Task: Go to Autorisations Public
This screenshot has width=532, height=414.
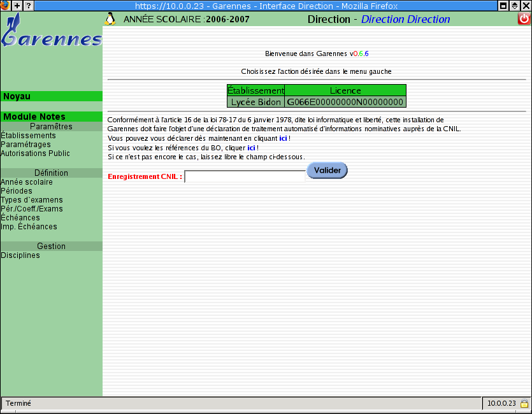Action: tap(35, 153)
